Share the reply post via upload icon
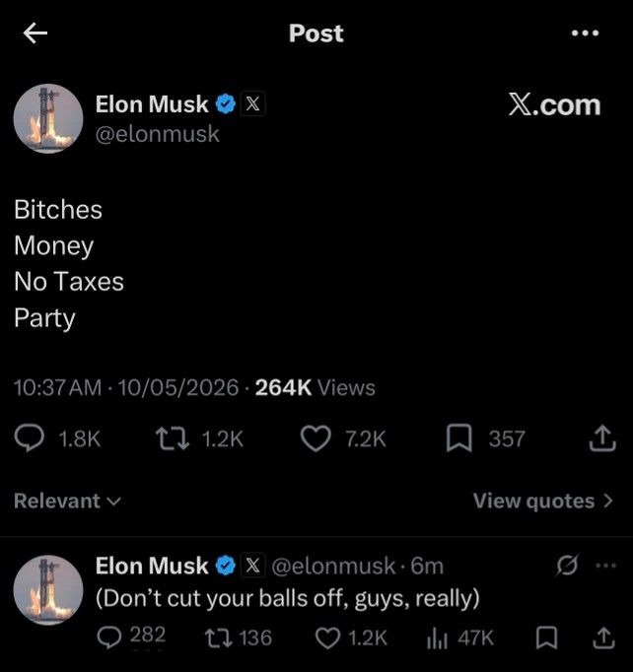 point(603,638)
